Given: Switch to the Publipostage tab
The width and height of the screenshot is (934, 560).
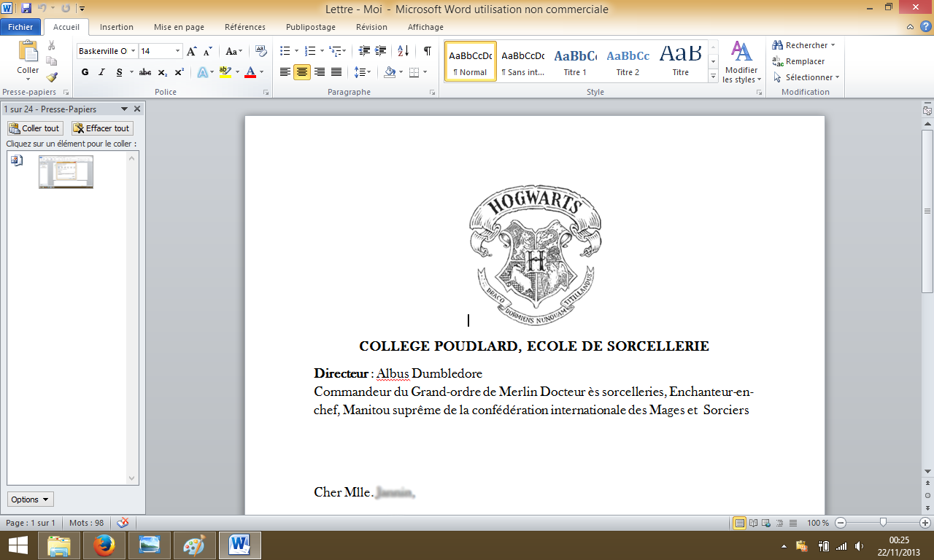Looking at the screenshot, I should pos(311,27).
